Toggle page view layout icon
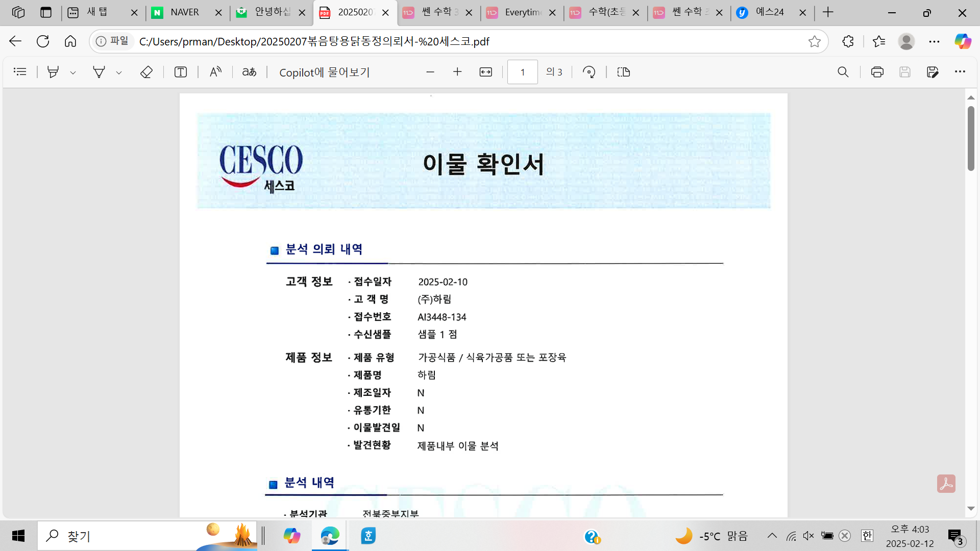 [623, 72]
